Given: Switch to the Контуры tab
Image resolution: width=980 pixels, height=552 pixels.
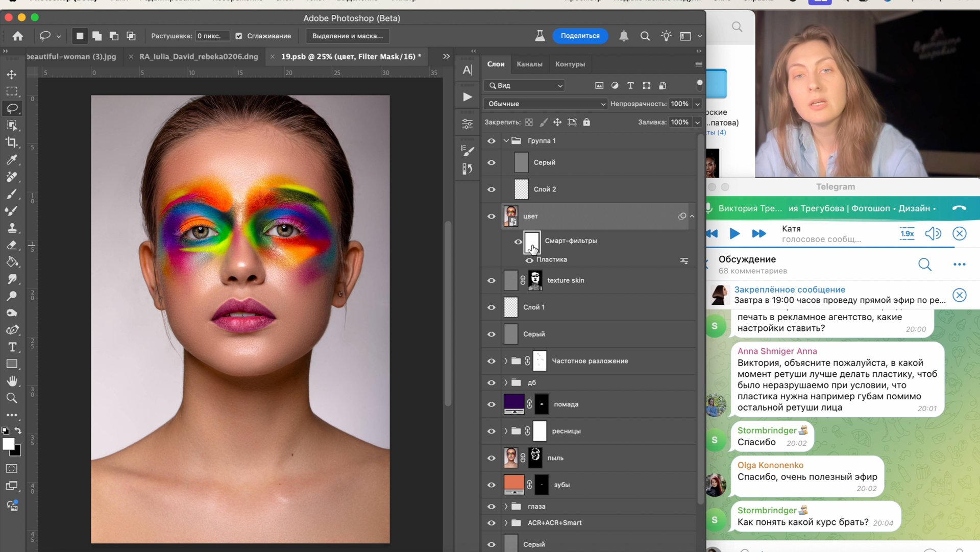Looking at the screenshot, I should point(570,64).
